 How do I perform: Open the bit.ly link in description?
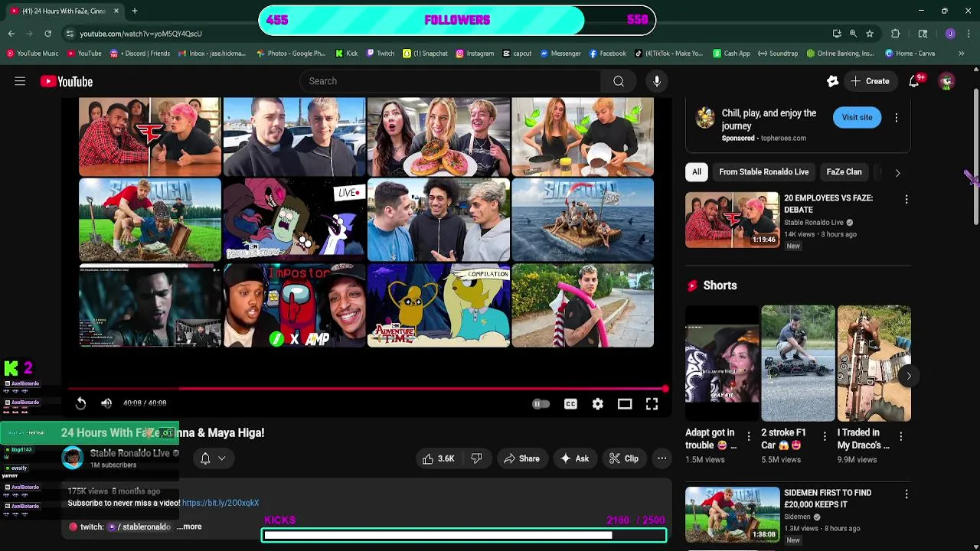click(220, 503)
